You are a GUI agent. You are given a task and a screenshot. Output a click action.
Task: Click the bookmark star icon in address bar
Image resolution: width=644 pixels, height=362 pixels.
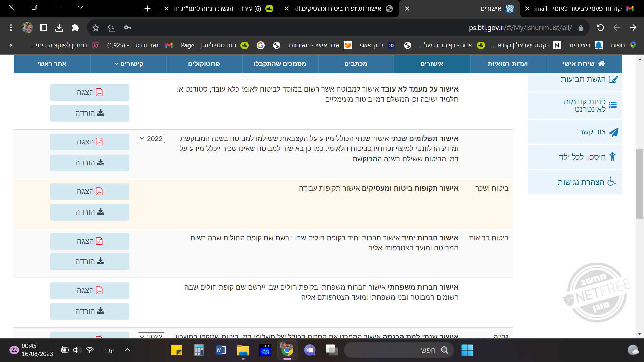pos(96,28)
